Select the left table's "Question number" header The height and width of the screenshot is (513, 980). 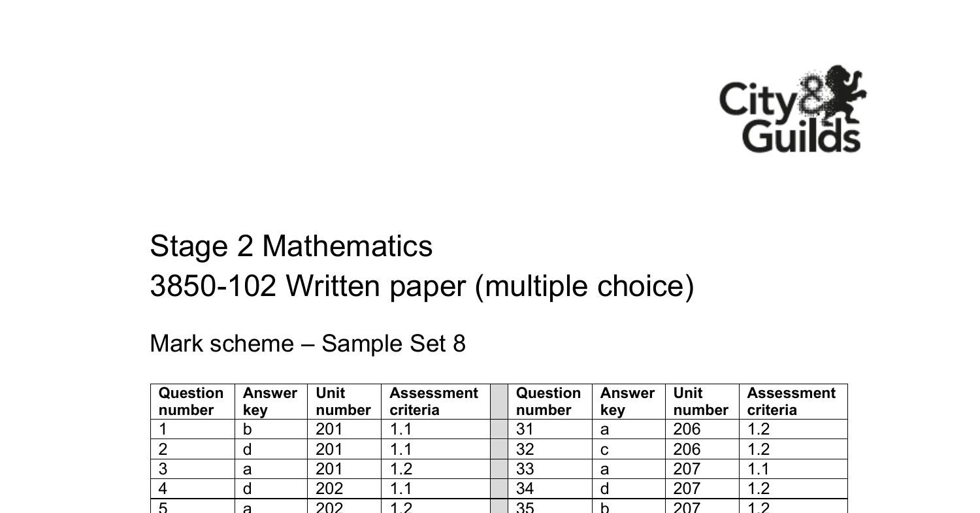pyautogui.click(x=191, y=401)
